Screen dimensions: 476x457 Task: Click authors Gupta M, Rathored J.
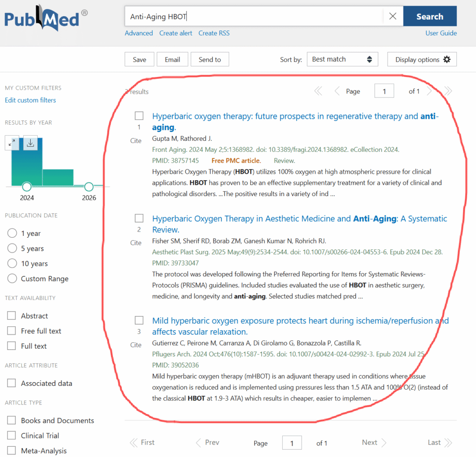pos(182,138)
